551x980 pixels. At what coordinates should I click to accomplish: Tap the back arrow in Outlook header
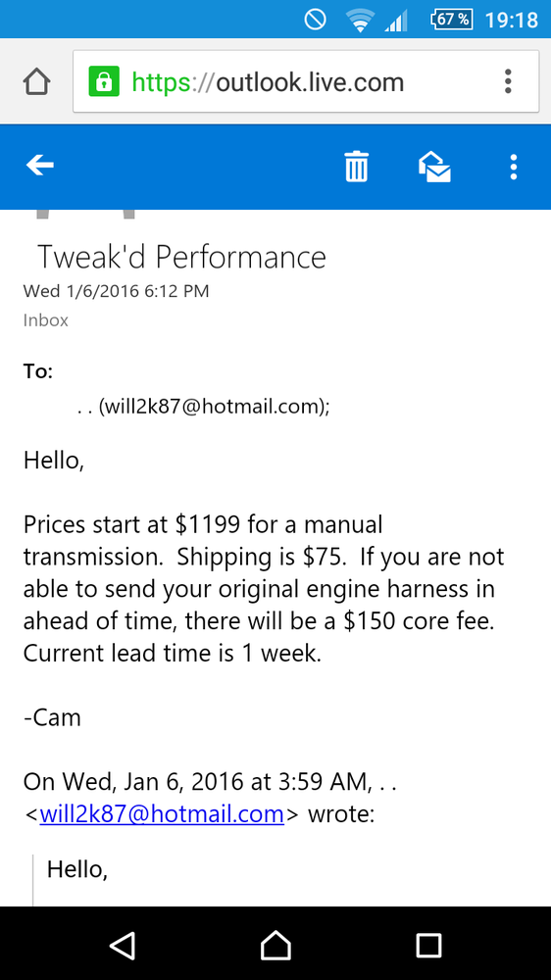(x=39, y=166)
